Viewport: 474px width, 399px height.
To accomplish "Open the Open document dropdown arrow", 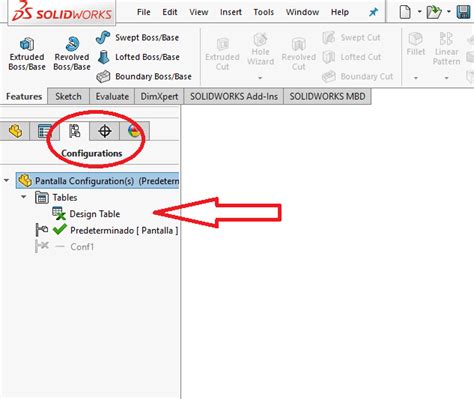I will [x=449, y=12].
